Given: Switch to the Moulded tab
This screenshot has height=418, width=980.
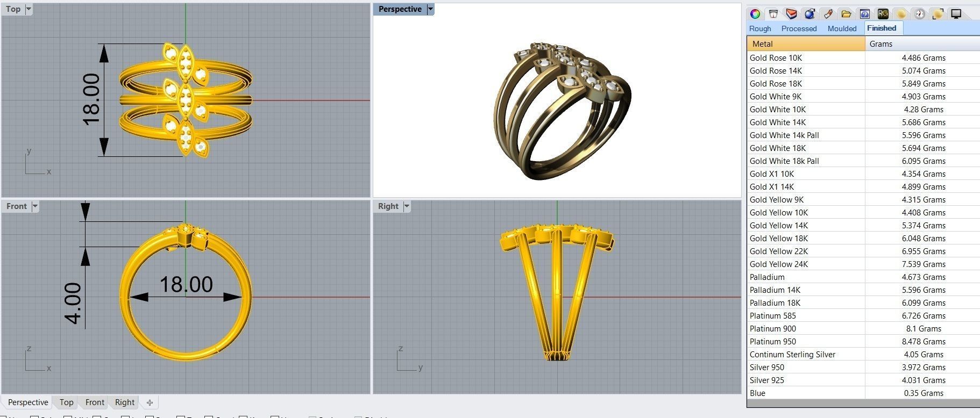Looking at the screenshot, I should (x=842, y=28).
